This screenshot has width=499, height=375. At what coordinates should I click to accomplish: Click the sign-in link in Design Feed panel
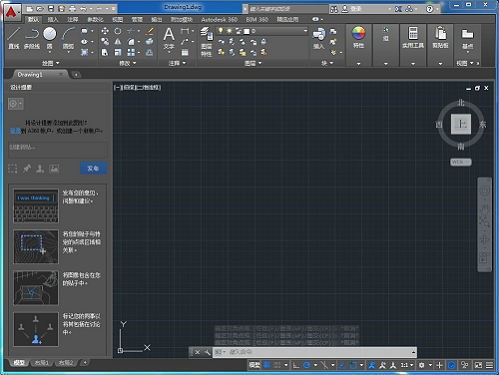(x=15, y=131)
